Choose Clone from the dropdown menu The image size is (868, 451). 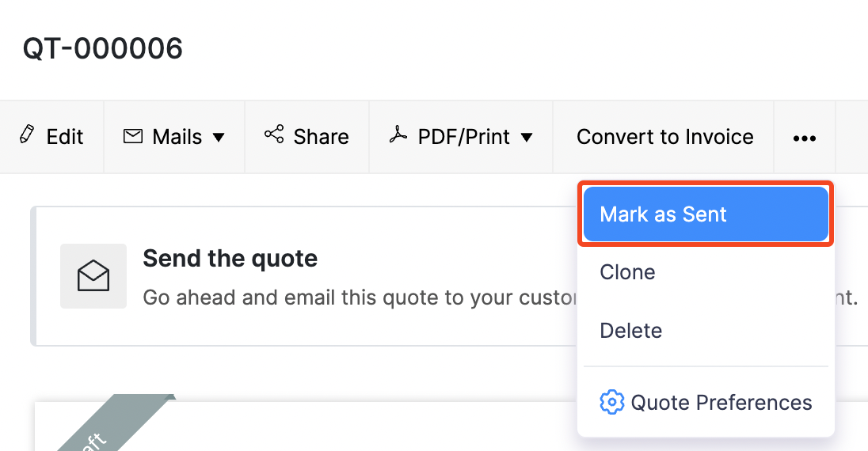[627, 272]
